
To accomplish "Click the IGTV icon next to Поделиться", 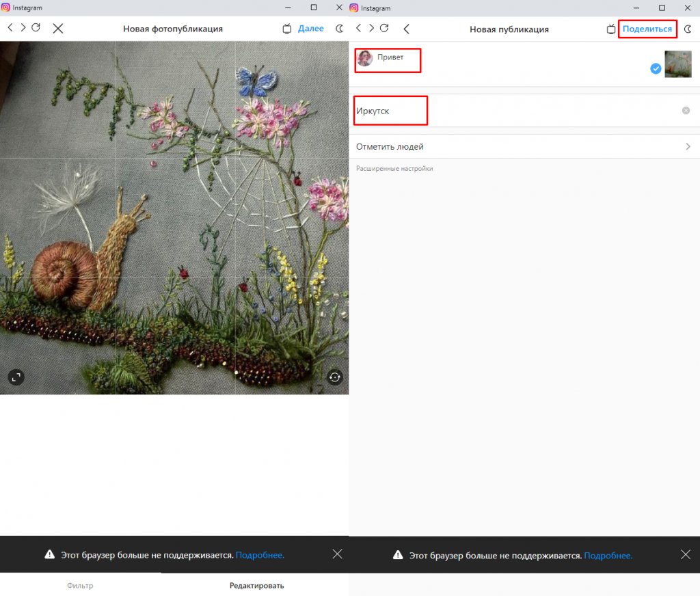I will point(611,29).
